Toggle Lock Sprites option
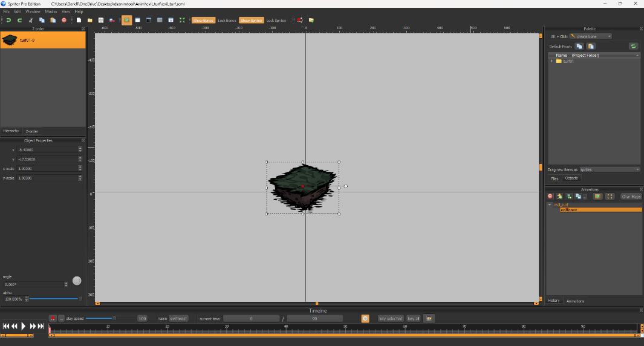Image resolution: width=644 pixels, height=346 pixels. tap(276, 21)
